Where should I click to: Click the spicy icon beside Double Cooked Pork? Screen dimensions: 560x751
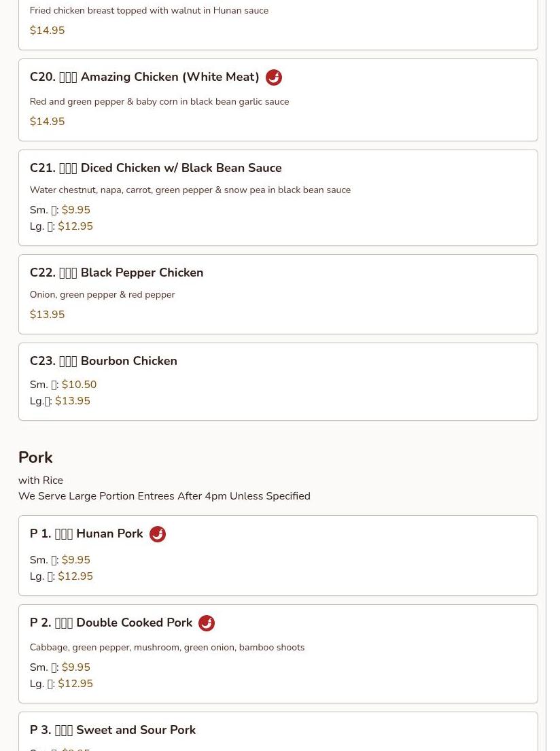click(207, 623)
